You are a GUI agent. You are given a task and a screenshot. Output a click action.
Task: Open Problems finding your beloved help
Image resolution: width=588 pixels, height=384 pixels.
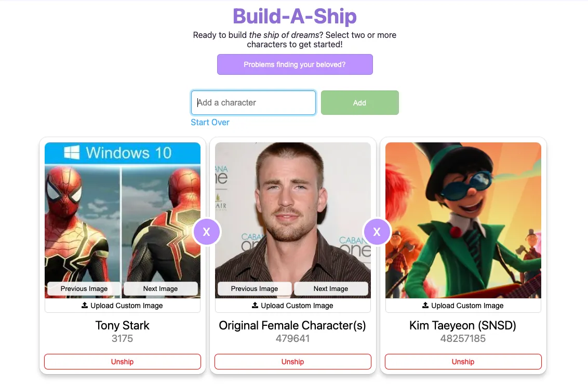point(295,64)
